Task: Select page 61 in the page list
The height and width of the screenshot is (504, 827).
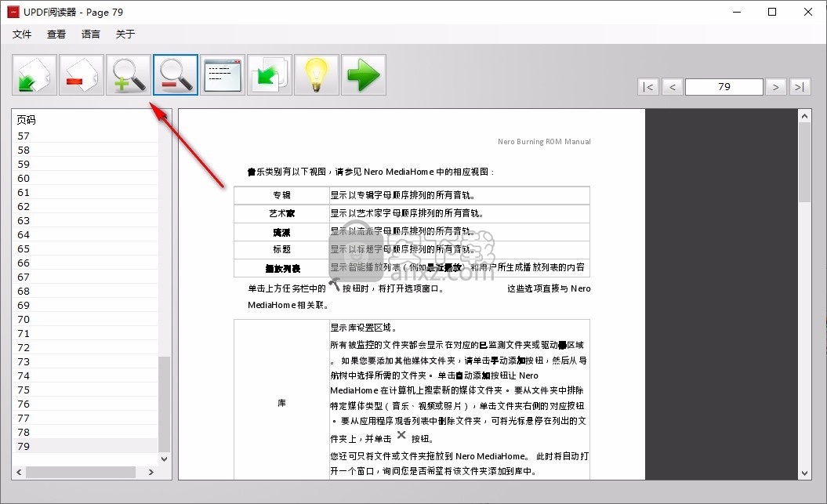Action: (x=85, y=192)
